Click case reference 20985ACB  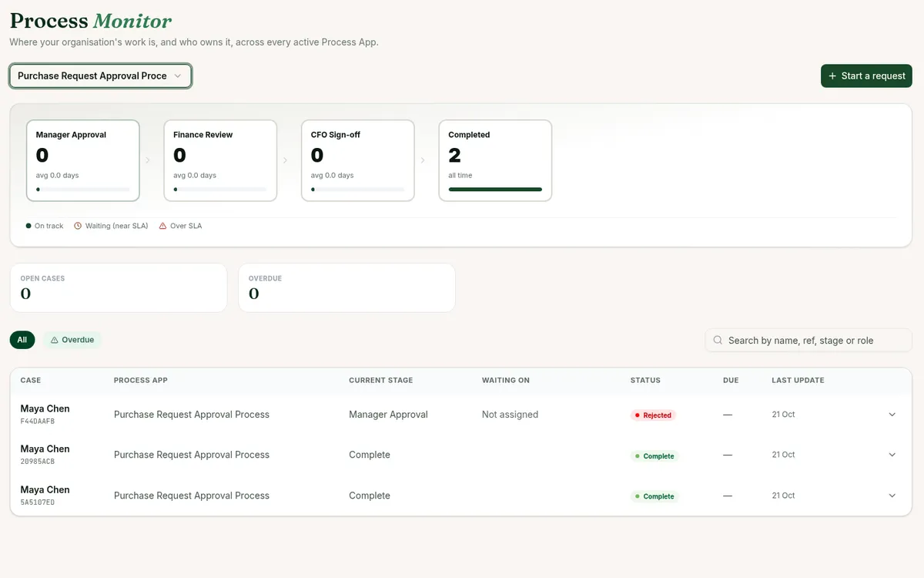(38, 462)
